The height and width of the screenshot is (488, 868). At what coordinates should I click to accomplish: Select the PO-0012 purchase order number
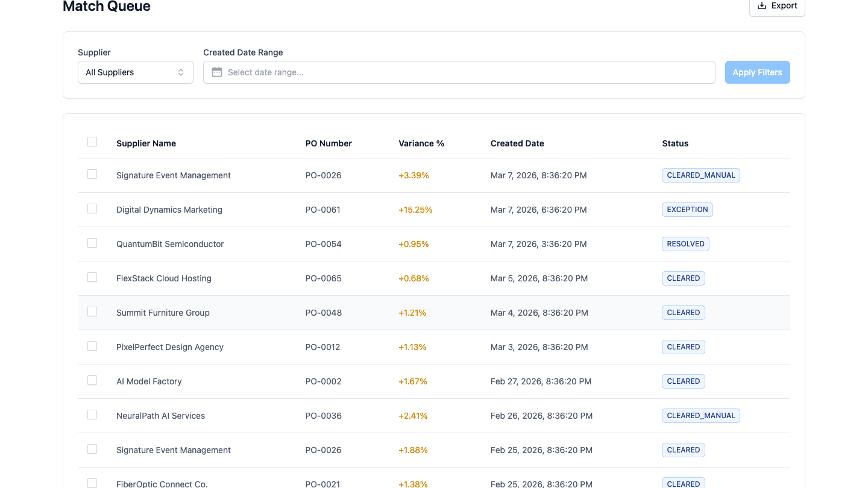click(x=324, y=347)
